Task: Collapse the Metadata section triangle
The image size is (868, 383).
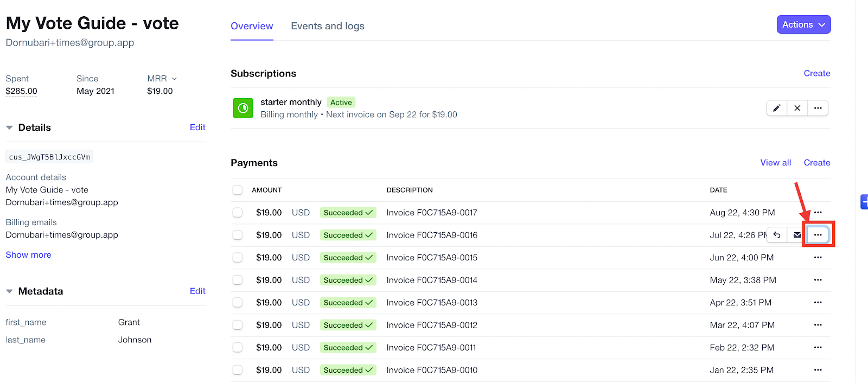Action: tap(9, 291)
